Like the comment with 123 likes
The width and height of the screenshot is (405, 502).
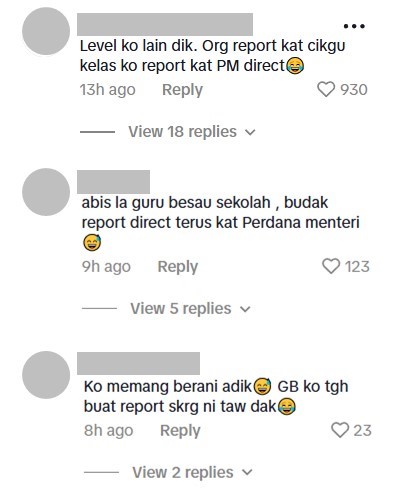(x=331, y=266)
